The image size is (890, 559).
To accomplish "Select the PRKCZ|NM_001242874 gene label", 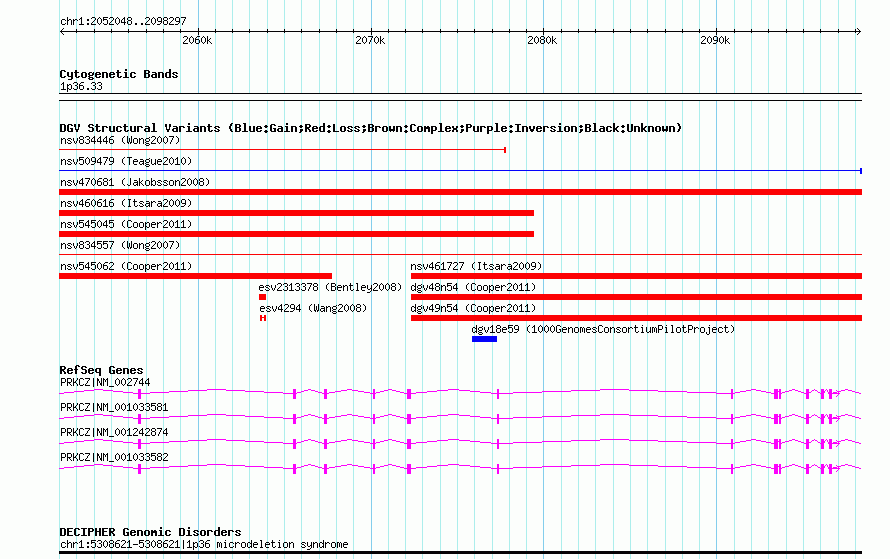I will tap(114, 432).
